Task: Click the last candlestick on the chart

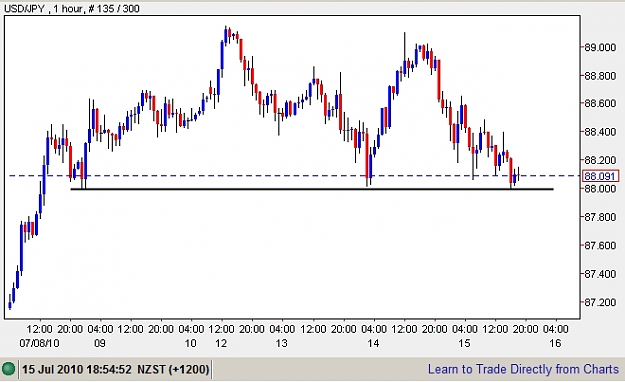Action: click(518, 173)
